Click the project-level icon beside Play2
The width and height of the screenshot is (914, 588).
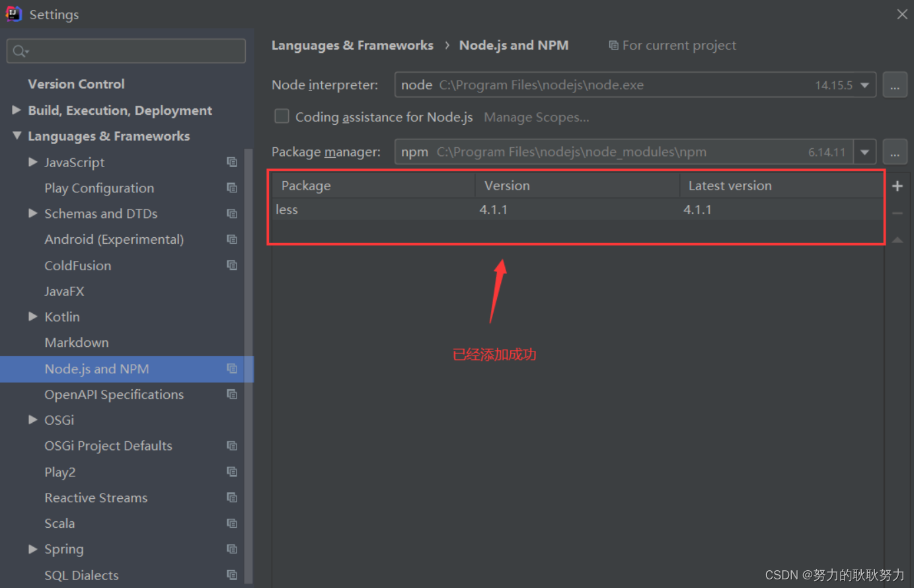click(231, 472)
